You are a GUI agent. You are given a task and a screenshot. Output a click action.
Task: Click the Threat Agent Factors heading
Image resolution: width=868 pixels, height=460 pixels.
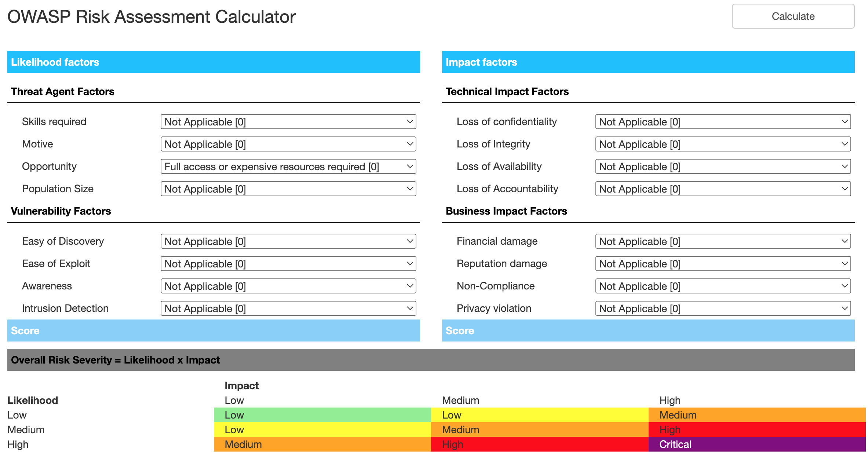63,91
